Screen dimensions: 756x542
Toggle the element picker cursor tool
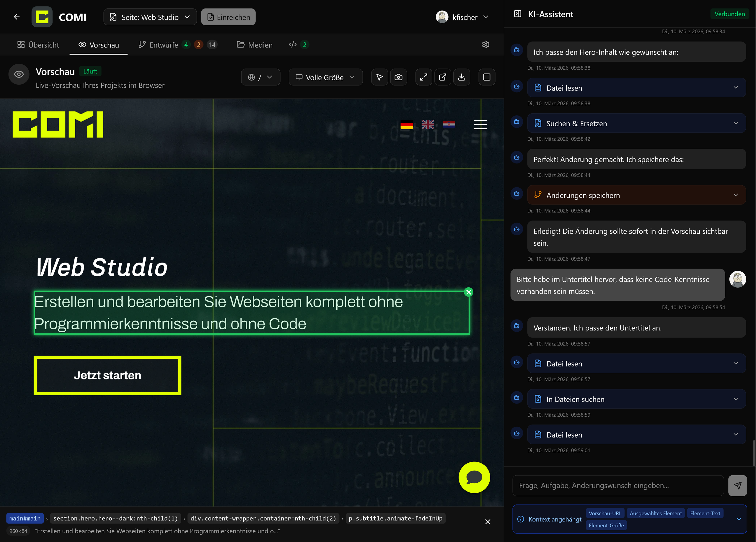pos(380,77)
